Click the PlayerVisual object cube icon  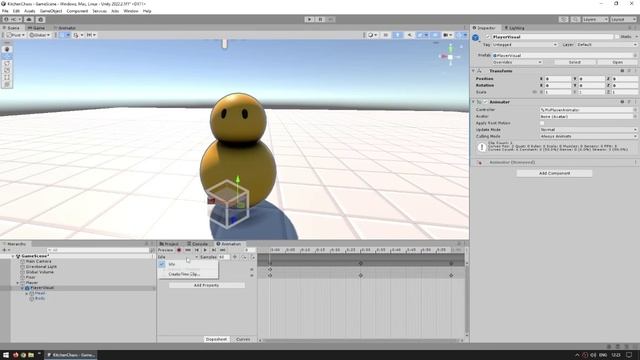(x=476, y=38)
